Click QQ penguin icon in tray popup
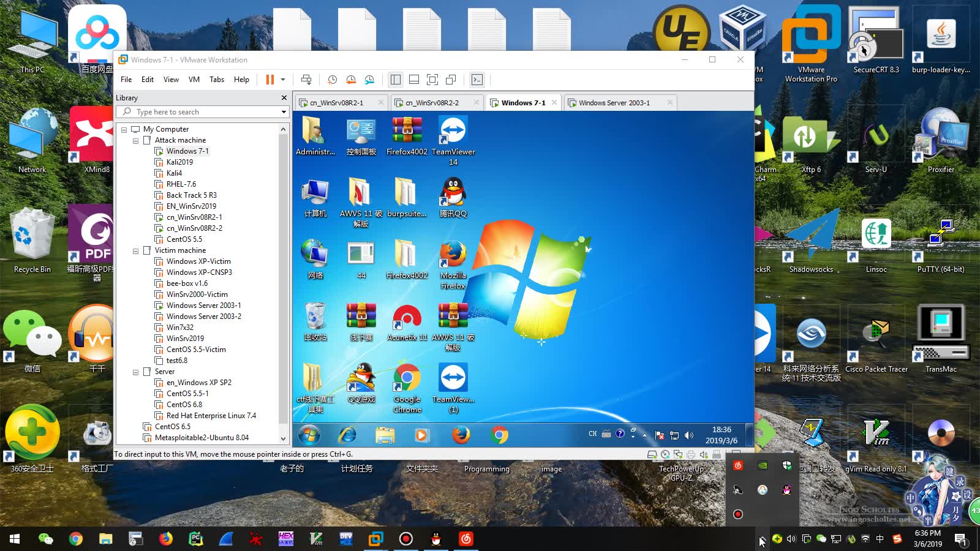The width and height of the screenshot is (980, 551). pyautogui.click(x=787, y=490)
